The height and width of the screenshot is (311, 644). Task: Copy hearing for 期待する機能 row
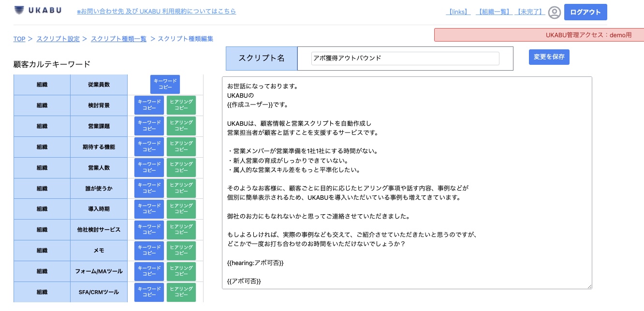(x=181, y=147)
